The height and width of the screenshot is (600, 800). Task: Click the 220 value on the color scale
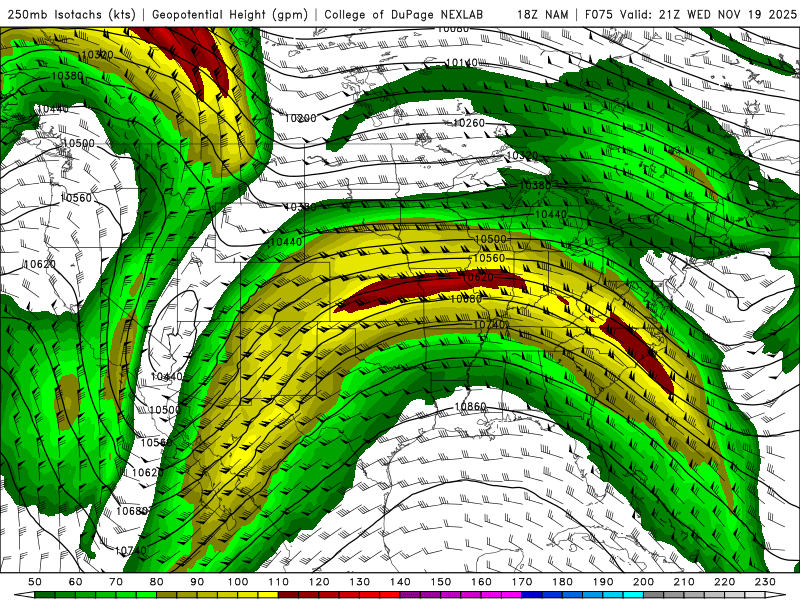coord(725,582)
